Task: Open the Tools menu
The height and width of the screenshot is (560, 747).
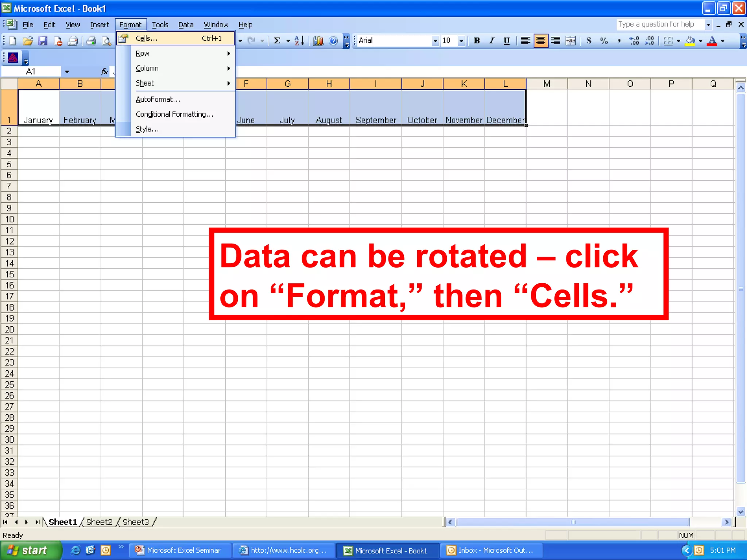Action: click(x=160, y=25)
